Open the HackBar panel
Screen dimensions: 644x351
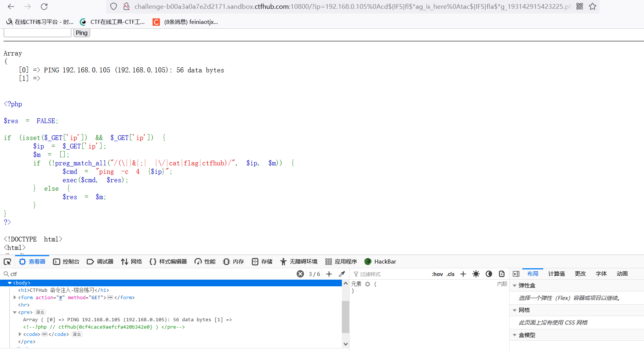[380, 262]
